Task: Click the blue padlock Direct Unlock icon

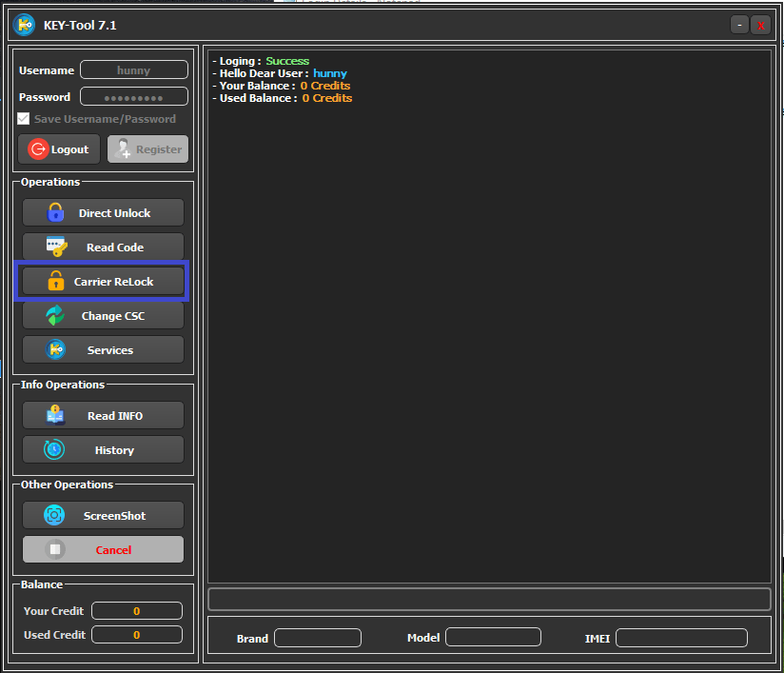Action: pos(55,212)
